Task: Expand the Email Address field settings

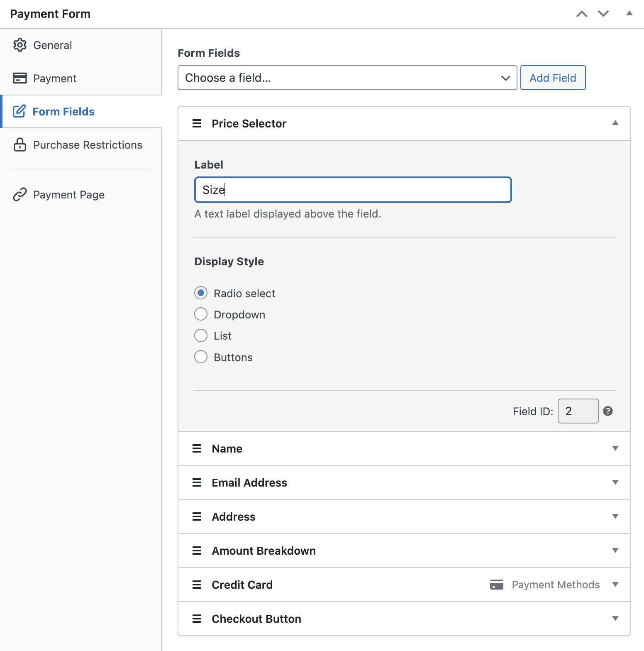Action: pyautogui.click(x=615, y=482)
